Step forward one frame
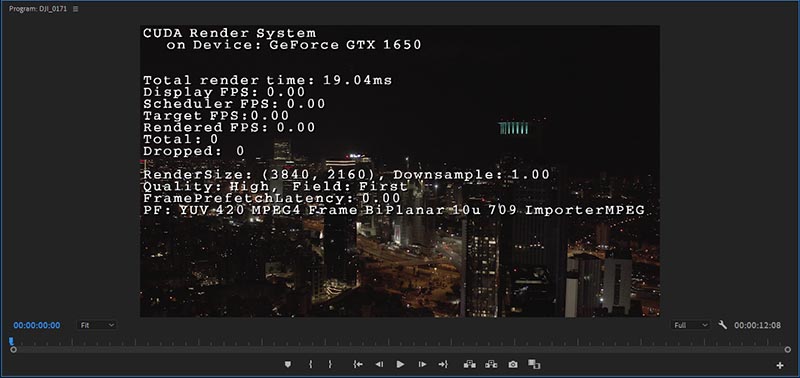Viewport: 800px width, 378px height. coord(422,364)
